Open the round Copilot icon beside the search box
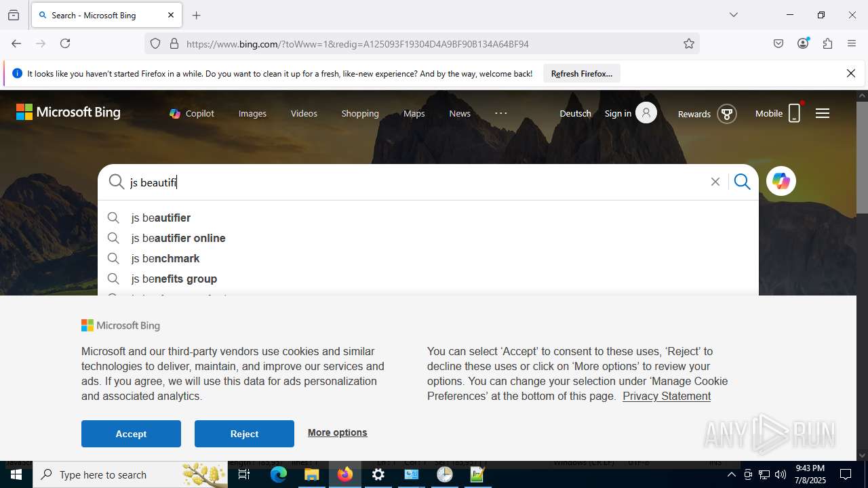Image resolution: width=868 pixels, height=488 pixels. pyautogui.click(x=781, y=181)
